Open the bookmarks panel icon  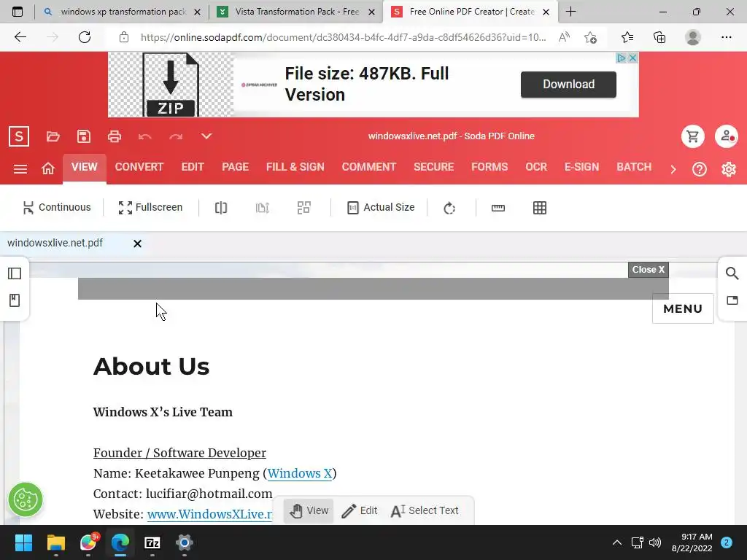pyautogui.click(x=15, y=300)
